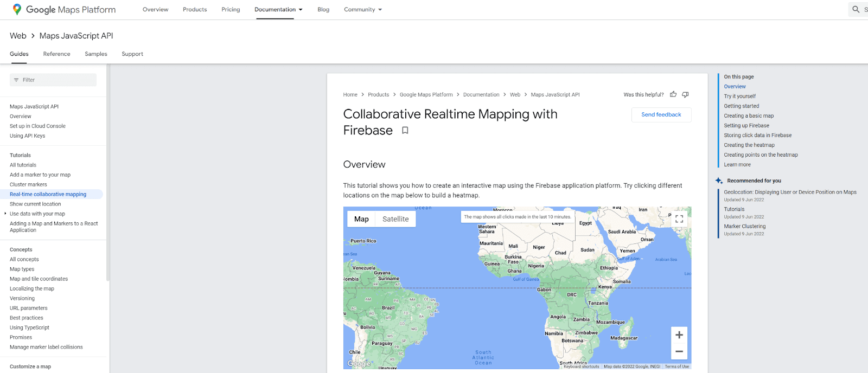Click the Send feedback button
The height and width of the screenshot is (373, 868).
pos(661,115)
